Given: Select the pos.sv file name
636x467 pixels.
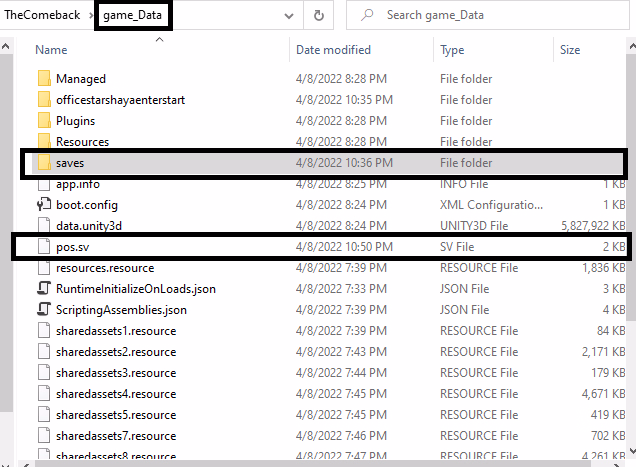Looking at the screenshot, I should [73, 247].
